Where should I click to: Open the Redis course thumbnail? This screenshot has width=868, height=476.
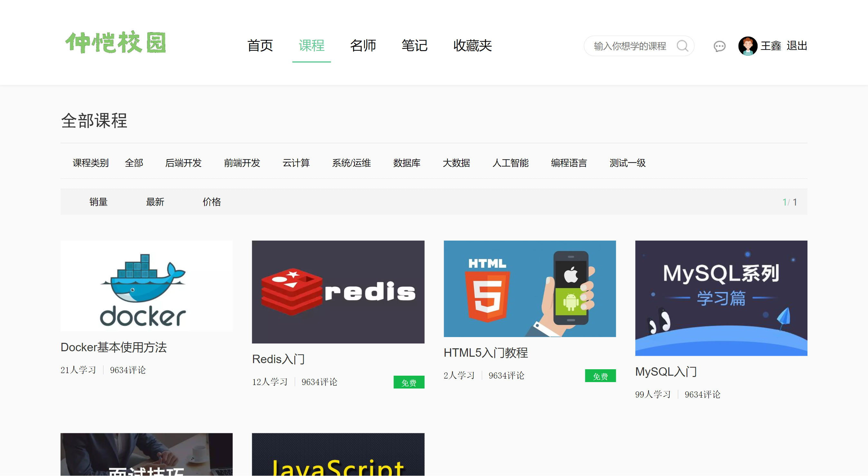[338, 292]
